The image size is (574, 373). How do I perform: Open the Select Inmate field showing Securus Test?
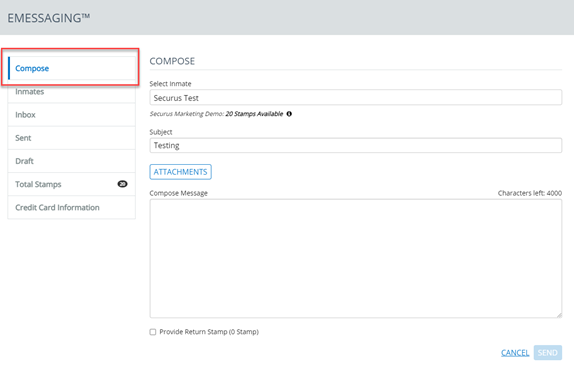pos(355,98)
